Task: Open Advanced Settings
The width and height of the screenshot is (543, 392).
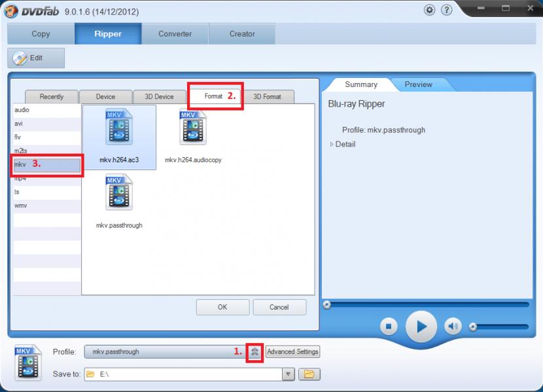Action: (292, 352)
